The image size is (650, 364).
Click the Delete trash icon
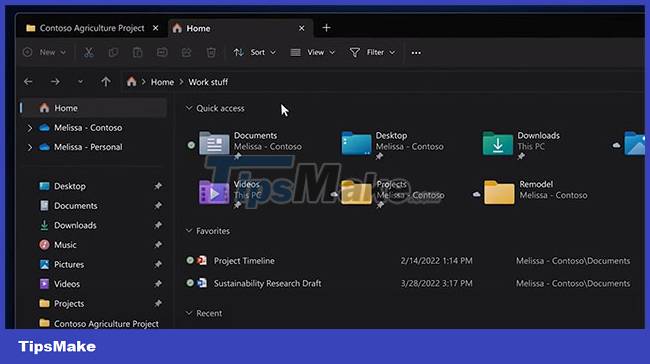click(211, 53)
